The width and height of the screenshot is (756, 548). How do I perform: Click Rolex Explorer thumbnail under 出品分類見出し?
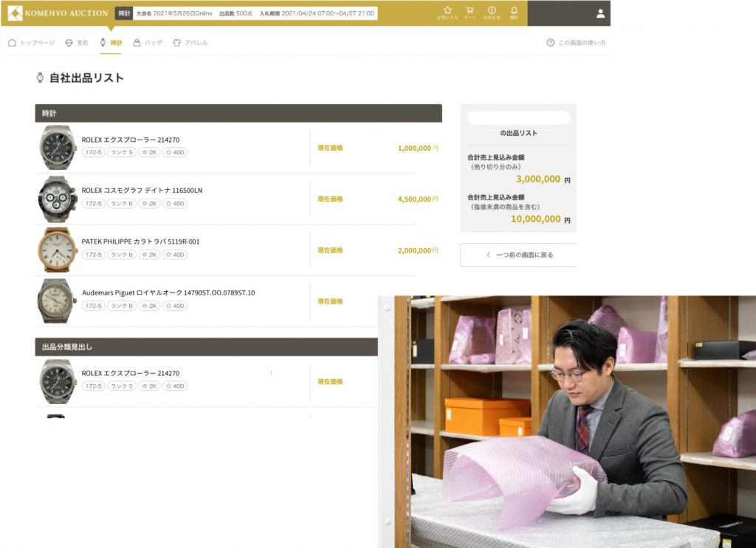point(58,381)
